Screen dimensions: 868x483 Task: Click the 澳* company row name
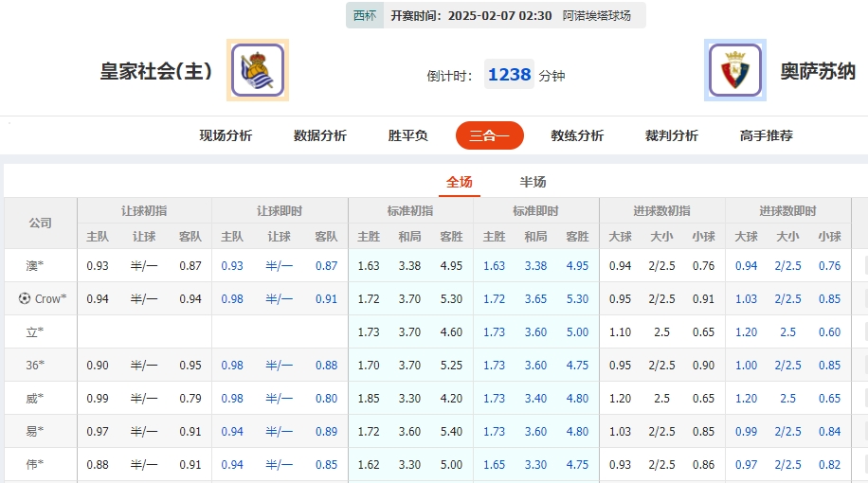tap(35, 266)
